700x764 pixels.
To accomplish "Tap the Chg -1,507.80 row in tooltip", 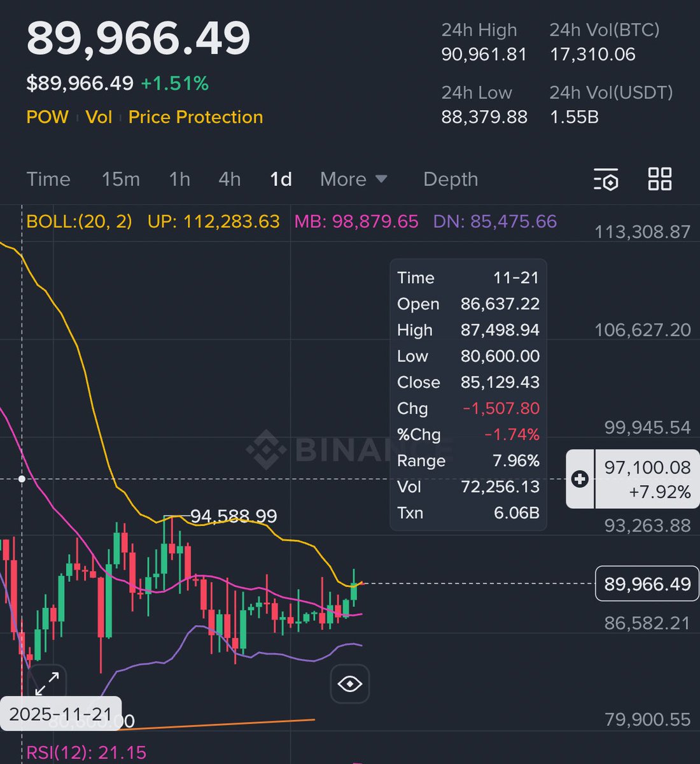I will click(468, 408).
